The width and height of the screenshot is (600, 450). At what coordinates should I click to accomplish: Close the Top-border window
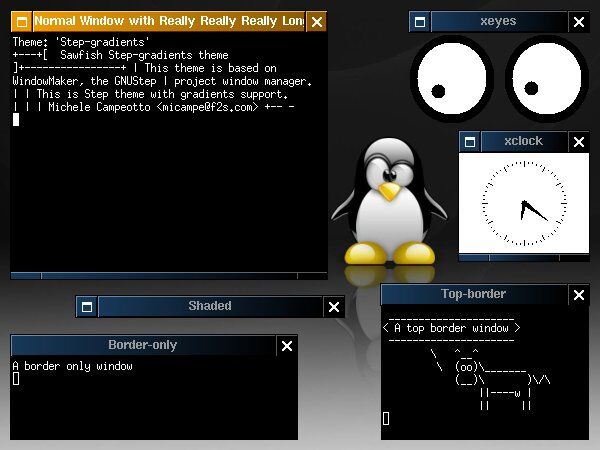pyautogui.click(x=579, y=295)
